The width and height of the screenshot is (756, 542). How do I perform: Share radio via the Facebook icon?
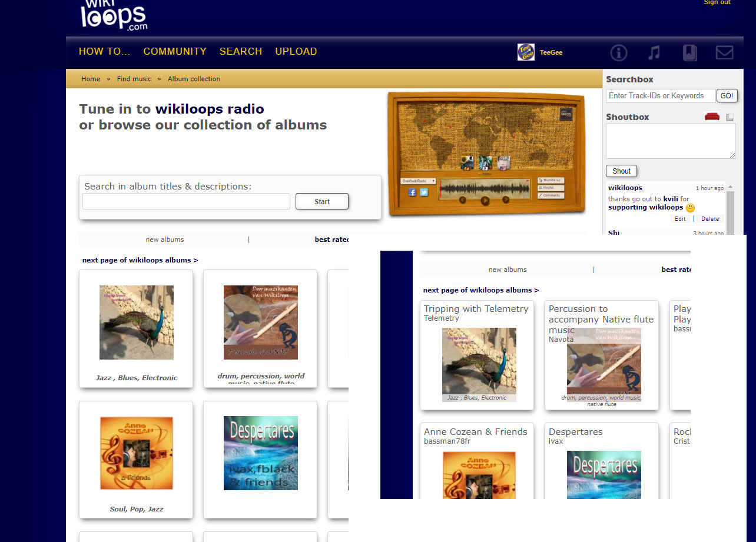pos(412,192)
